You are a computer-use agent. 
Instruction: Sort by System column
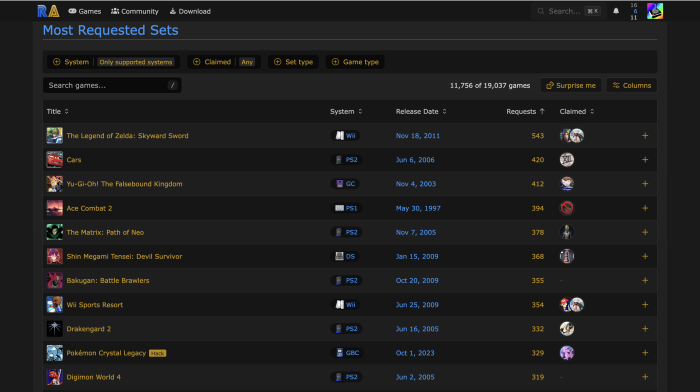click(346, 112)
